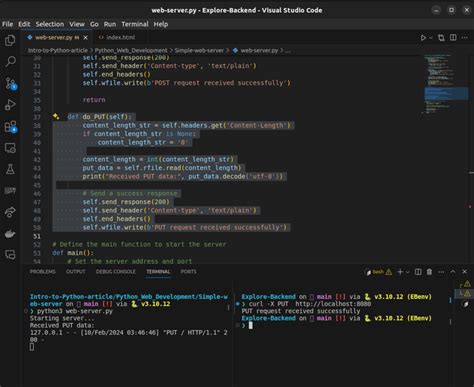Open the Docker whale view
The width and height of the screenshot is (474, 387).
point(10,234)
